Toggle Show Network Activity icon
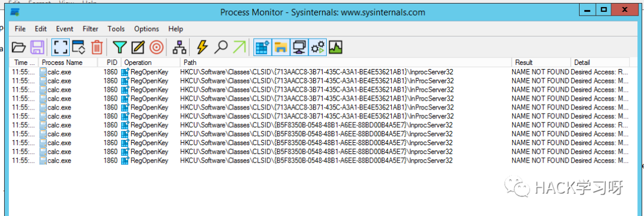This screenshot has height=216, width=644. point(299,48)
